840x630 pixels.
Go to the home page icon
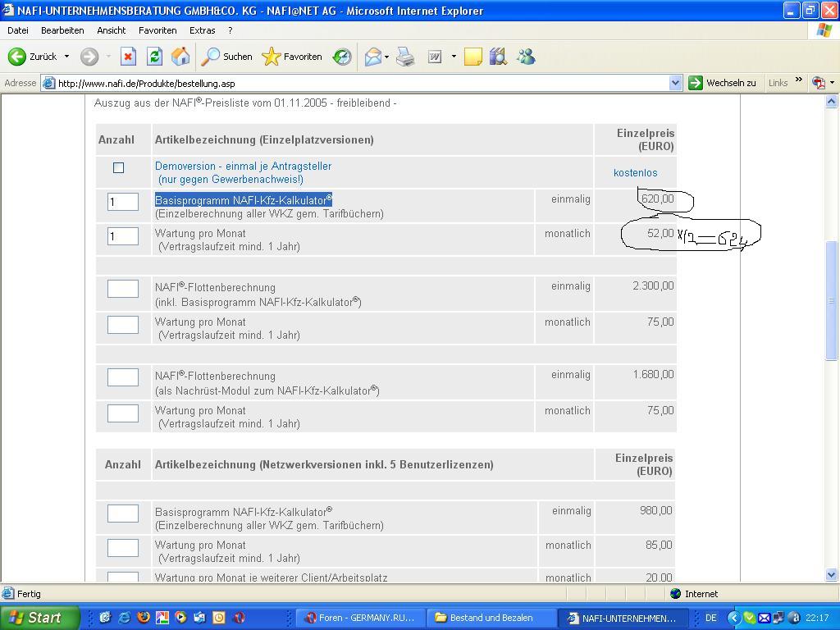tap(180, 57)
